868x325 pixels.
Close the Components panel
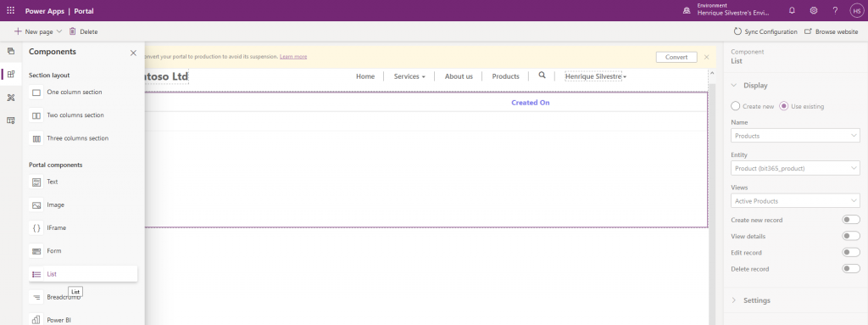point(133,53)
